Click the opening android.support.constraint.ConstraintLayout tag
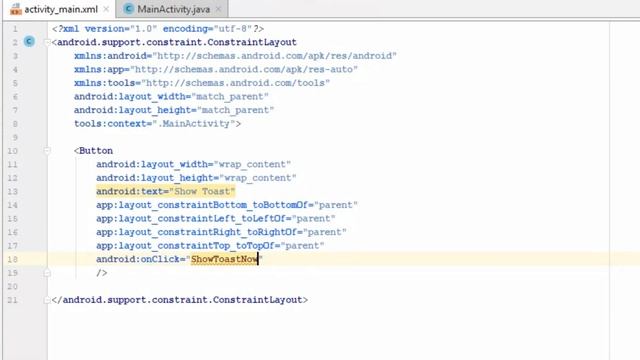Image resolution: width=640 pixels, height=360 pixels. (x=174, y=42)
